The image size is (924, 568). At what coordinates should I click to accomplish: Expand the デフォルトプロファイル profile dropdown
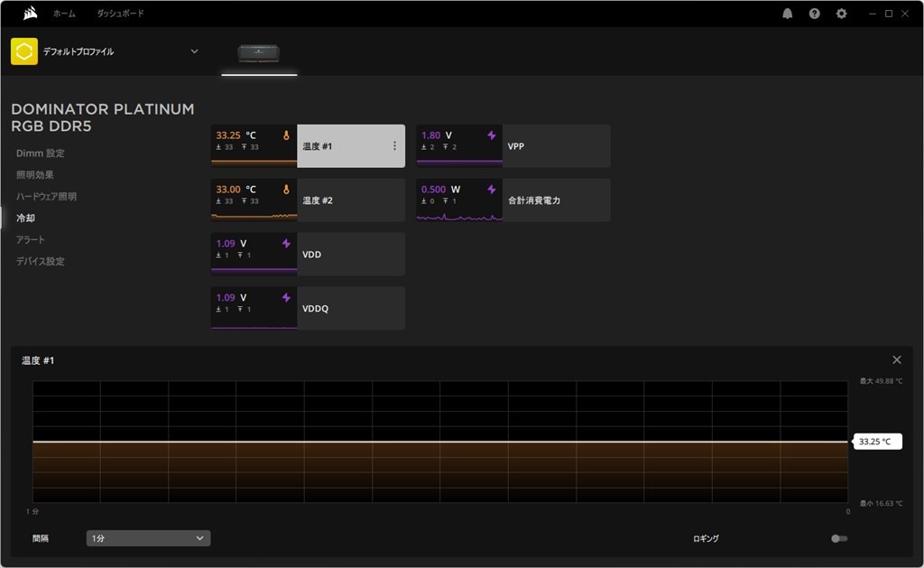194,51
